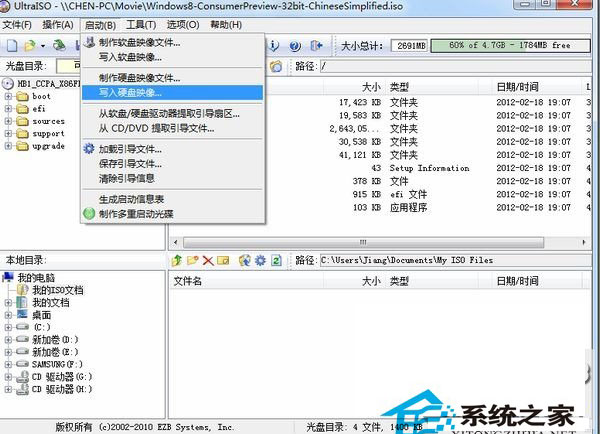Click the image path field showing /

(455, 66)
